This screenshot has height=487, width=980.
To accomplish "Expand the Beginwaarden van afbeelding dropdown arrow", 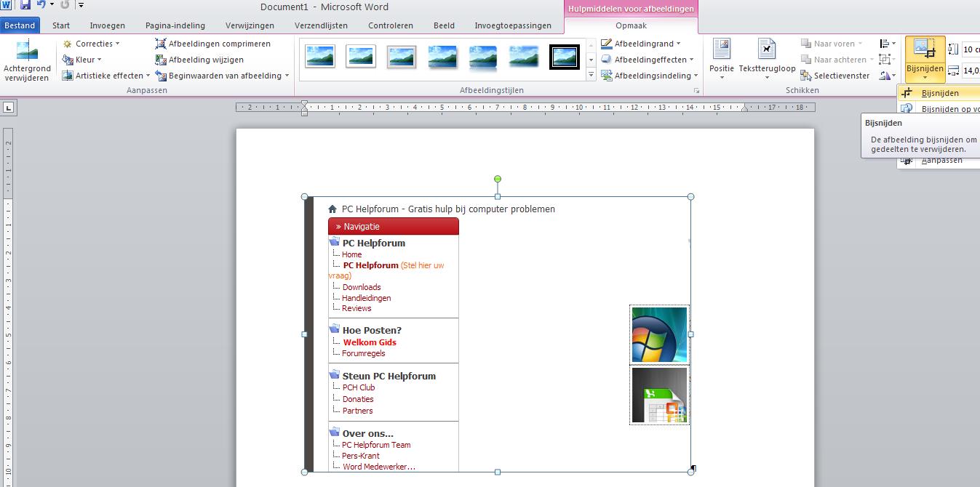I will 287,76.
